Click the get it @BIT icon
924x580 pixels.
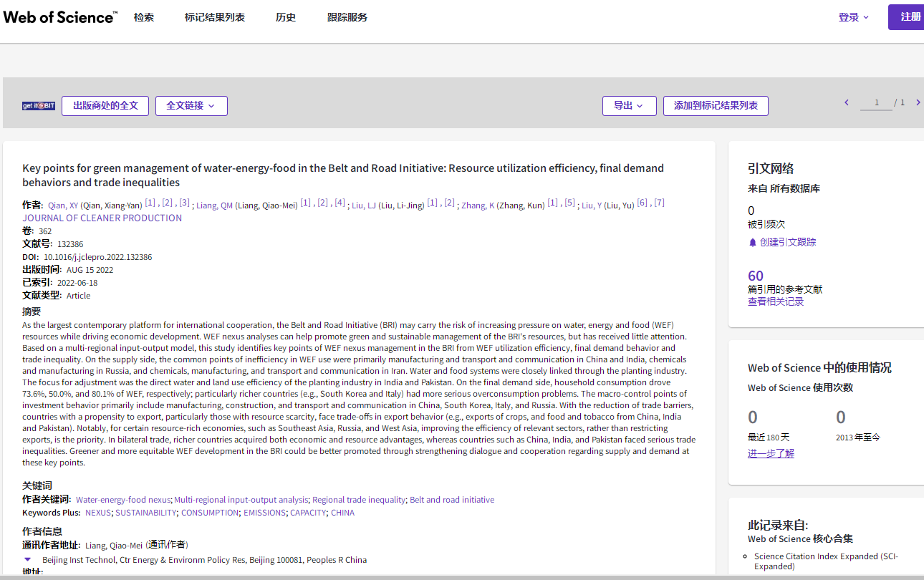[39, 106]
